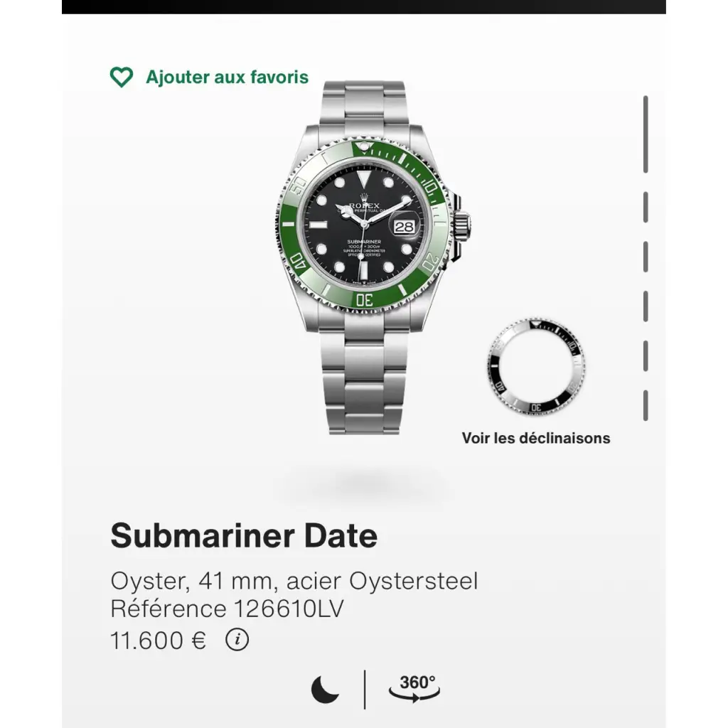Open the price information icon
Viewport: 728px width, 728px height.
tap(237, 641)
